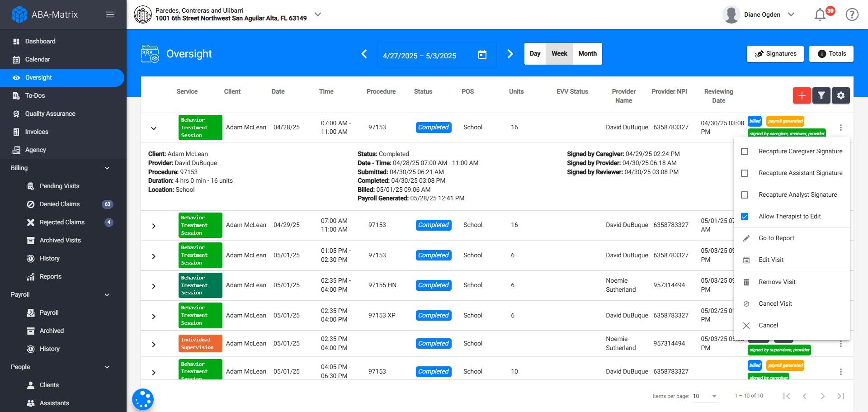Image resolution: width=868 pixels, height=412 pixels.
Task: Click the red add visit plus button
Action: click(x=802, y=95)
